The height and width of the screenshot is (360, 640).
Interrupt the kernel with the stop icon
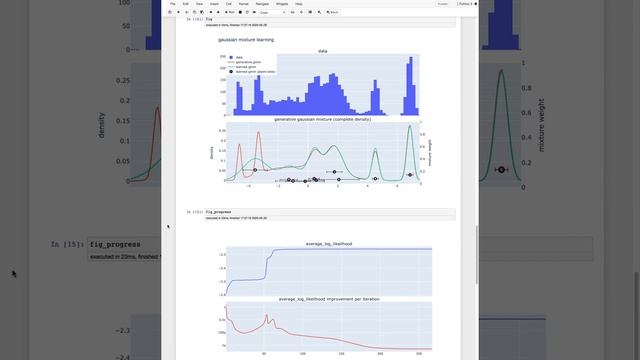pyautogui.click(x=240, y=12)
